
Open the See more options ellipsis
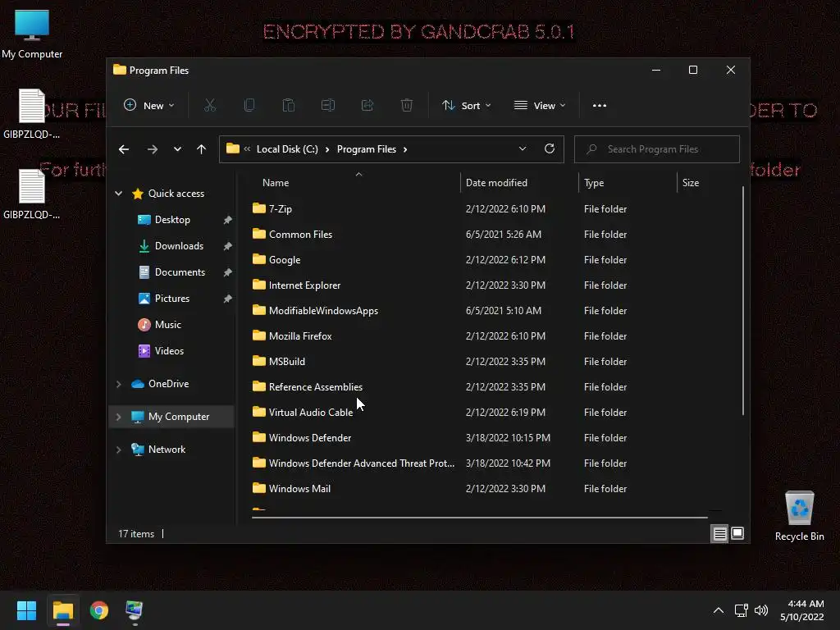coord(600,106)
